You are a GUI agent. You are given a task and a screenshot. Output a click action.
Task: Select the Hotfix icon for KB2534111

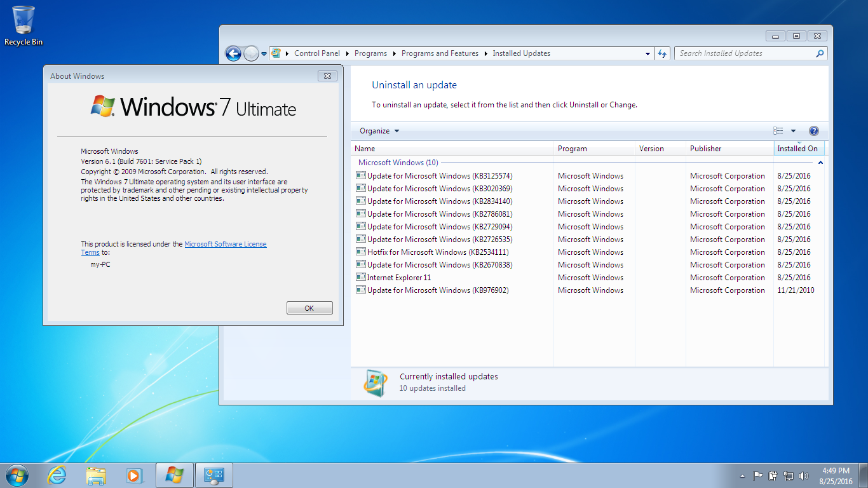[360, 252]
